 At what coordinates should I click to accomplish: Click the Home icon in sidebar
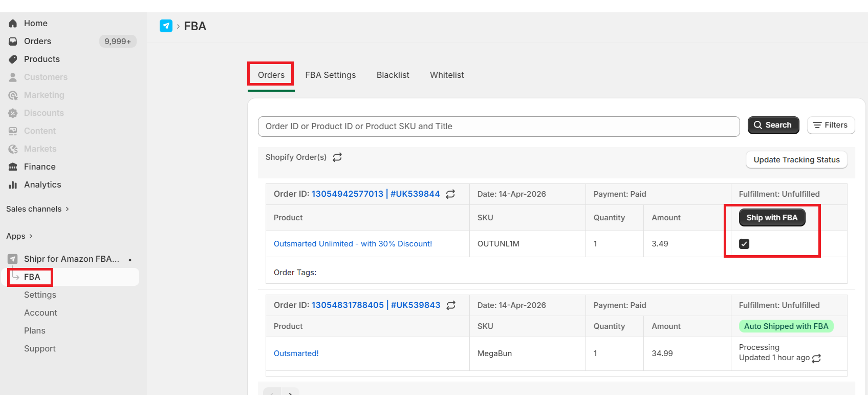click(13, 24)
